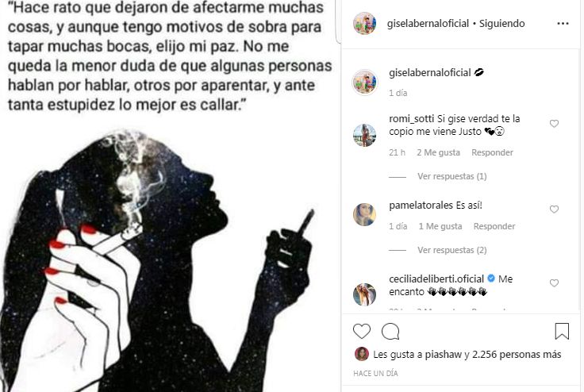
Task: Reply to pamelatorales via Responder
Action: point(494,226)
